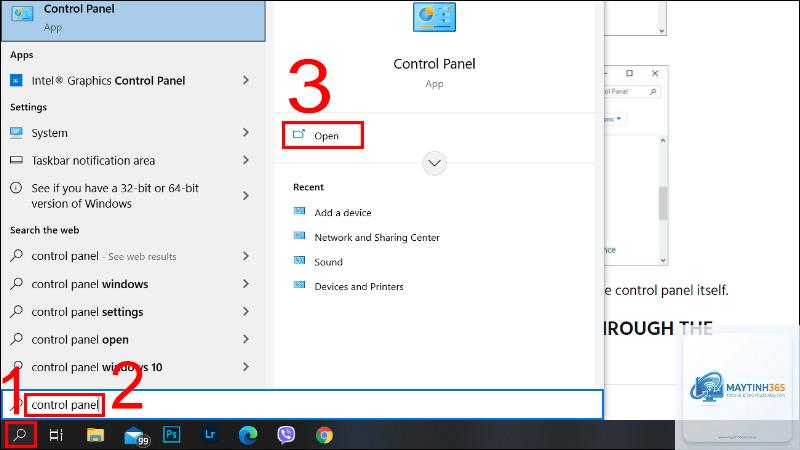Select the Control Panel App best match
The width and height of the screenshot is (800, 450).
[x=134, y=20]
